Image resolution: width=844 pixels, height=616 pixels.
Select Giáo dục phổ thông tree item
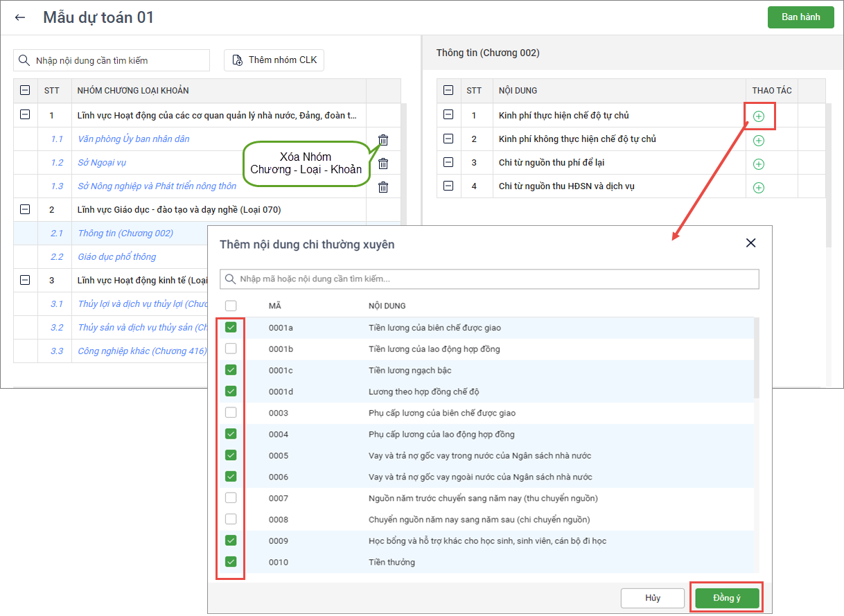117,257
